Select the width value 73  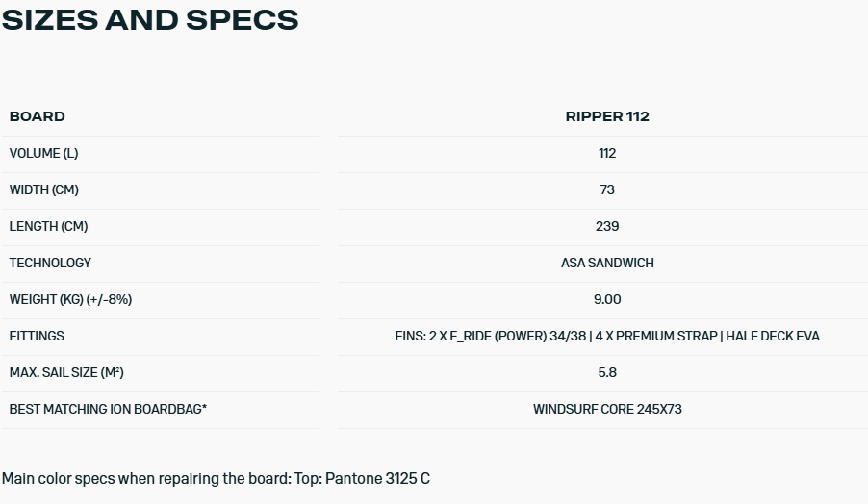point(607,189)
